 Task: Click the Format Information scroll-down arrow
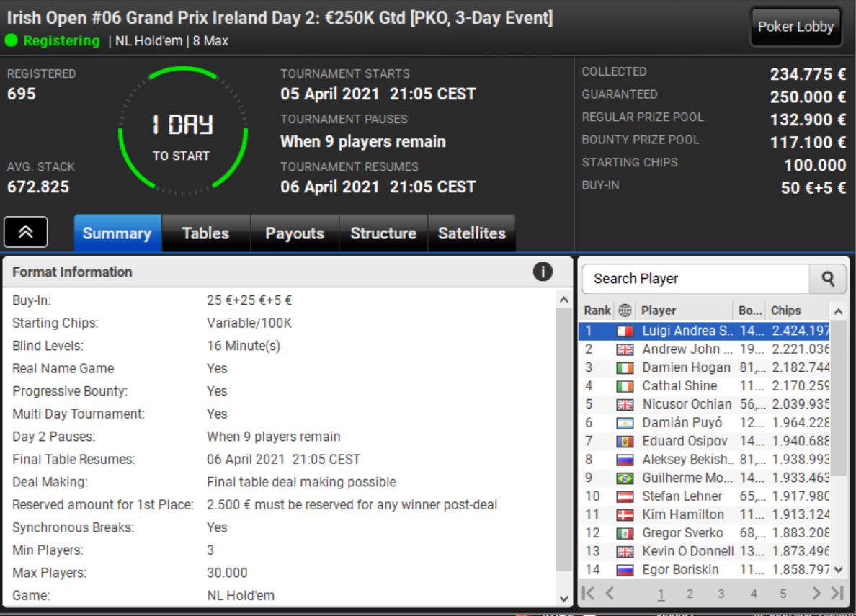pyautogui.click(x=564, y=598)
